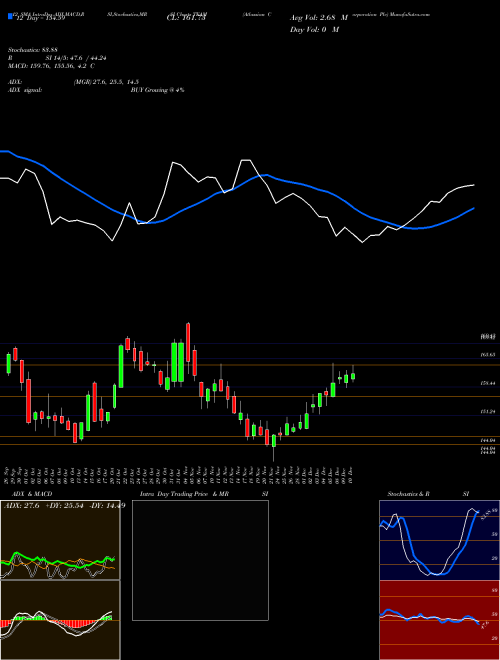The width and height of the screenshot is (500, 660).
Task: Open the ADX indicator mini chart
Action: tap(60, 540)
